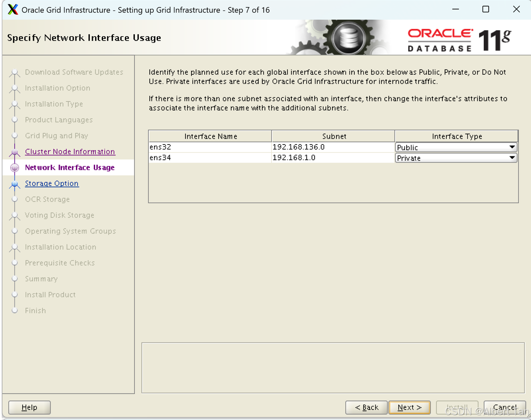Select the ens32 interface name cell

click(210, 147)
